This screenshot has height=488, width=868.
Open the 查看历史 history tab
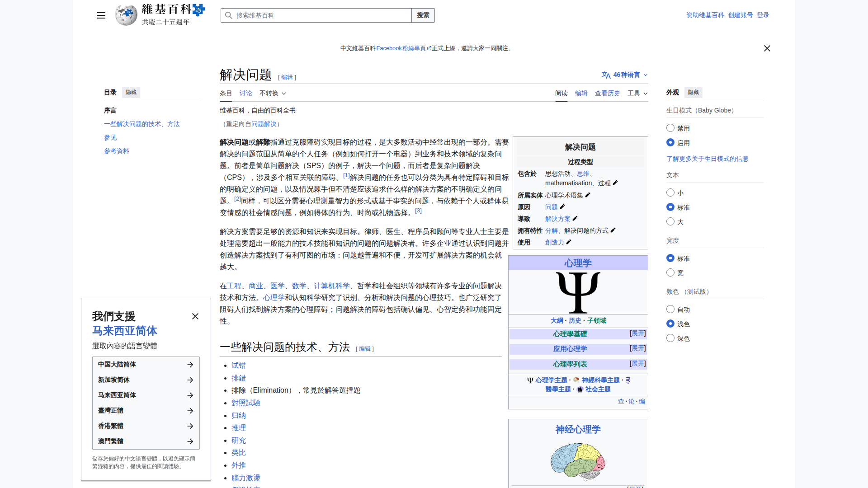click(607, 94)
